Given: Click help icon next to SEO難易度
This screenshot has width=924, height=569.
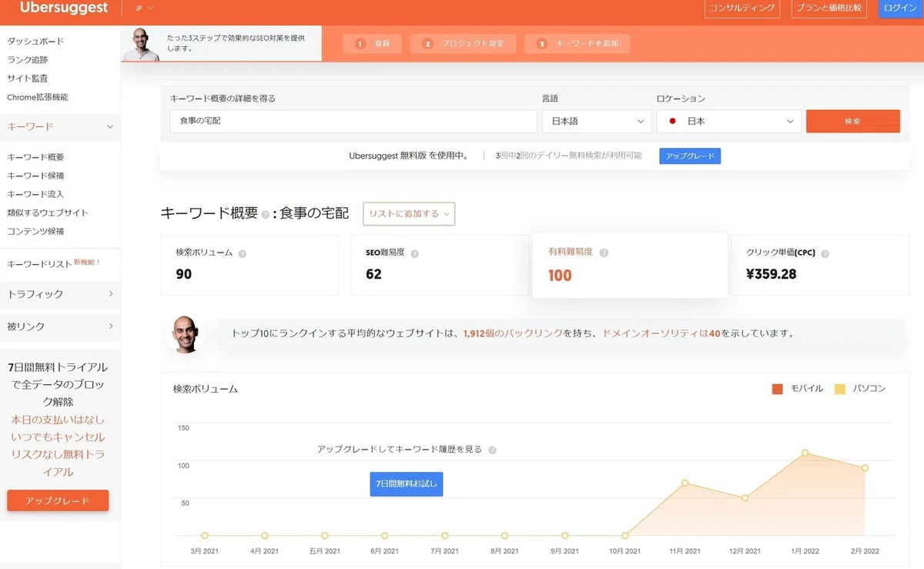Looking at the screenshot, I should coord(414,253).
